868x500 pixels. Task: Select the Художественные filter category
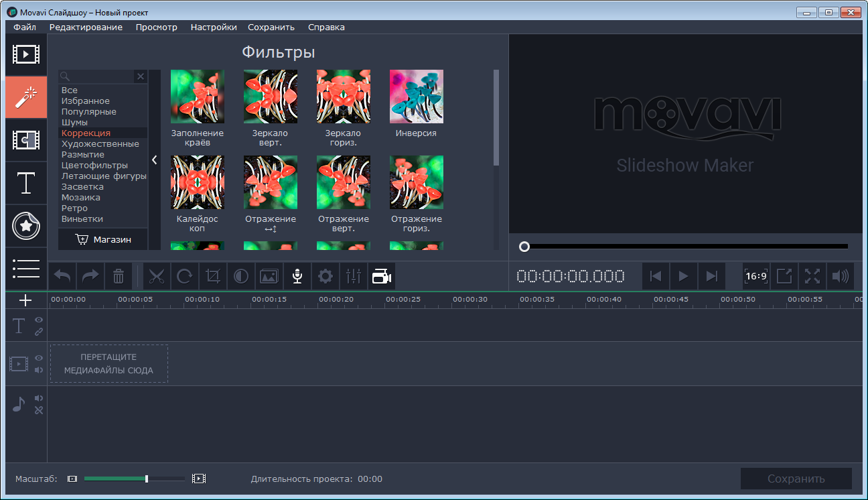pyautogui.click(x=100, y=144)
